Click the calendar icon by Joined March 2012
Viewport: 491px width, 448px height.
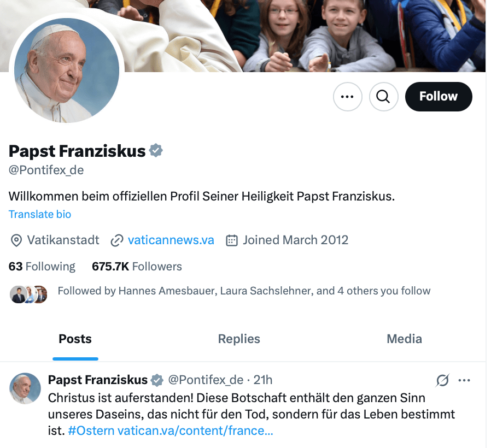point(232,240)
